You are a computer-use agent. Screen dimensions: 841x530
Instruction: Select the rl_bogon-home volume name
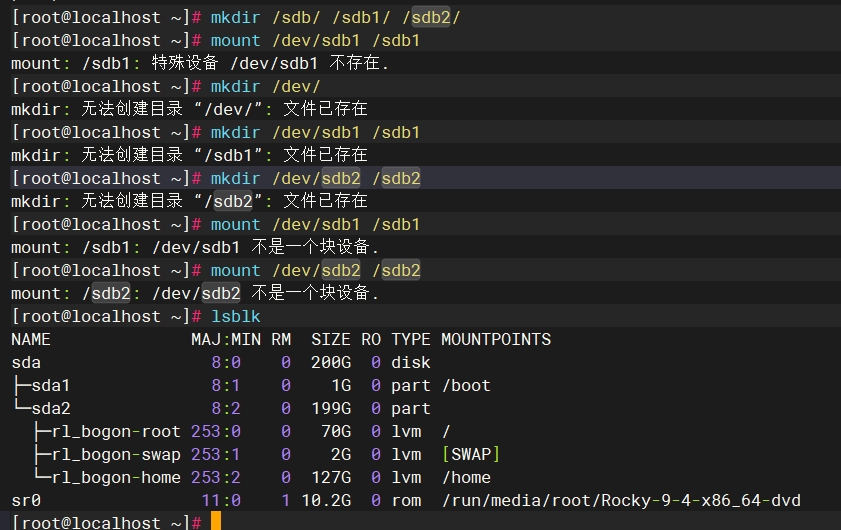(x=116, y=478)
